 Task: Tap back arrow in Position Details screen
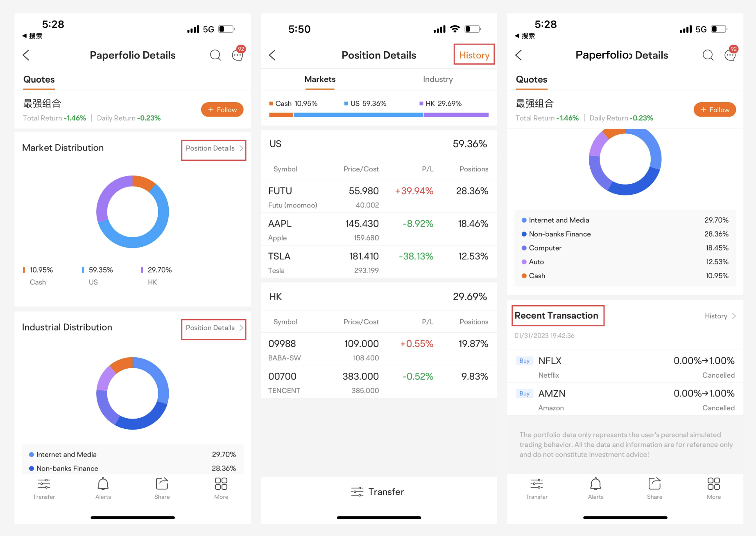click(x=272, y=55)
